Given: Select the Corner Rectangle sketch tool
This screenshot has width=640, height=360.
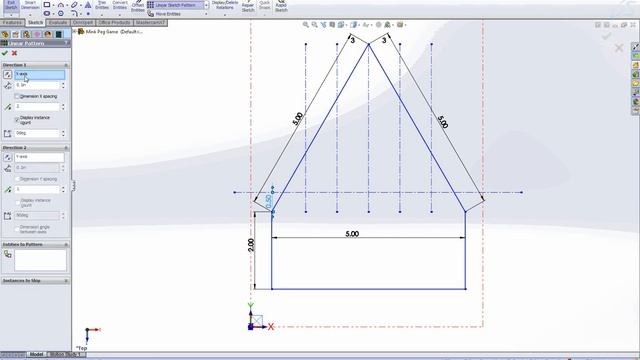Looking at the screenshot, I should click(x=47, y=5).
